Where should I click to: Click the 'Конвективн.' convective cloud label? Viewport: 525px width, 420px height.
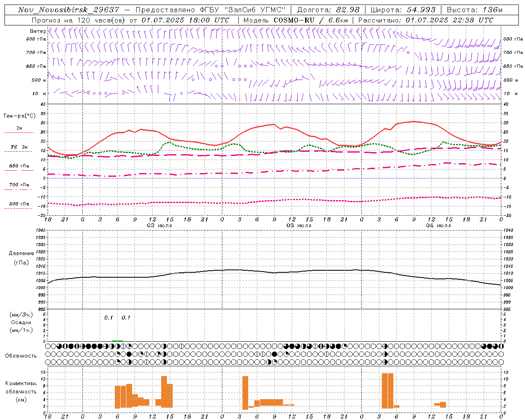[21, 383]
